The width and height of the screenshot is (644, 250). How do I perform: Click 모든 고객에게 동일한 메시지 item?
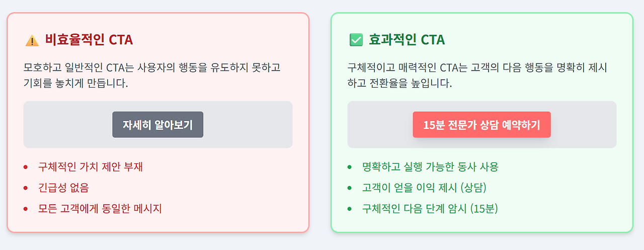click(x=100, y=209)
